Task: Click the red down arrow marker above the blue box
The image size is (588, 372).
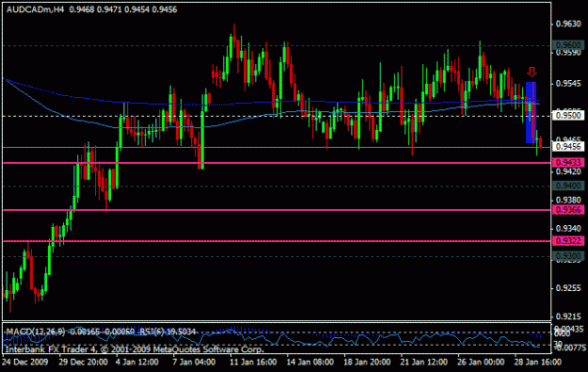Action: point(532,72)
